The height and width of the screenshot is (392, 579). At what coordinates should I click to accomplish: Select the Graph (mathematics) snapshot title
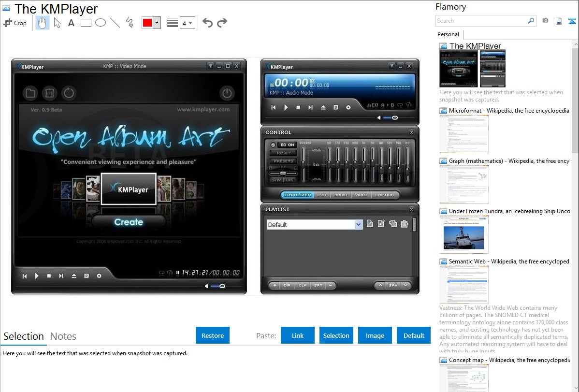tap(509, 161)
